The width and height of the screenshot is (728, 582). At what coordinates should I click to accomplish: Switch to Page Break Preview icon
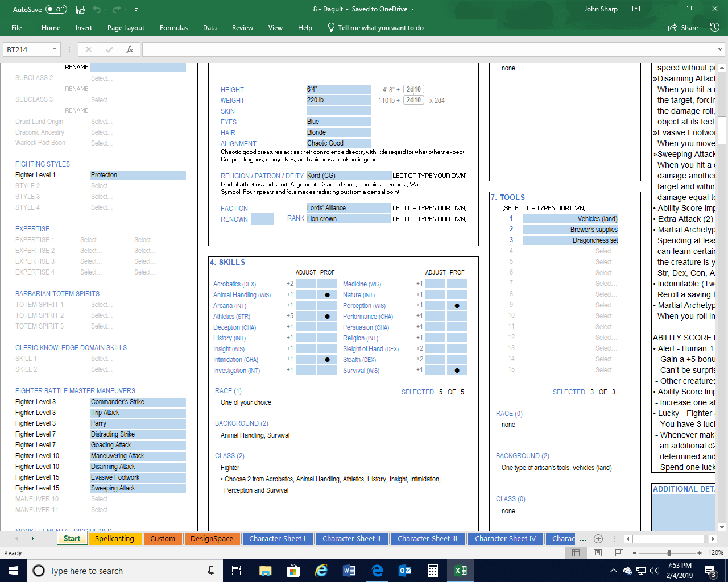[619, 553]
